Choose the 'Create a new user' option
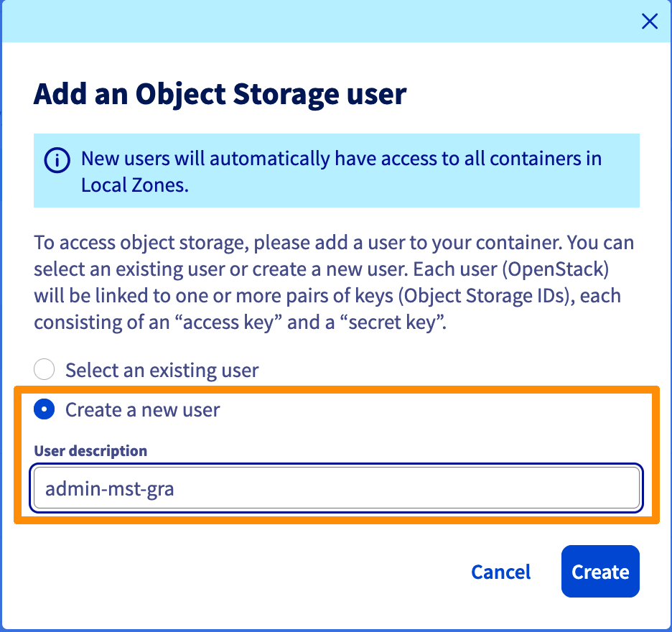 44,409
